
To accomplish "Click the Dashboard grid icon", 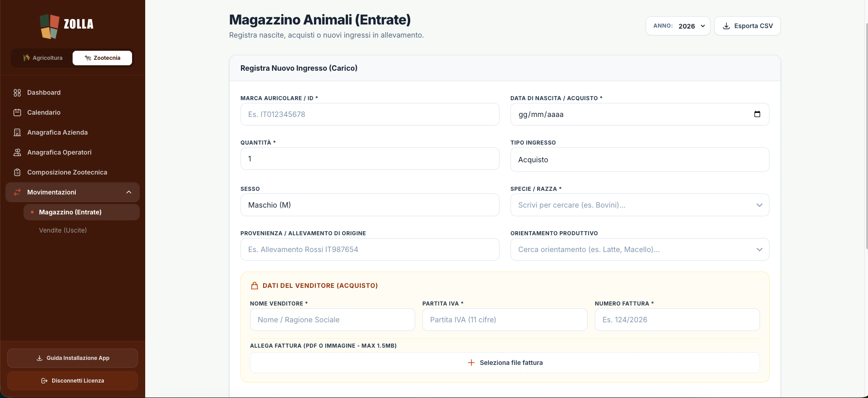I will [17, 92].
